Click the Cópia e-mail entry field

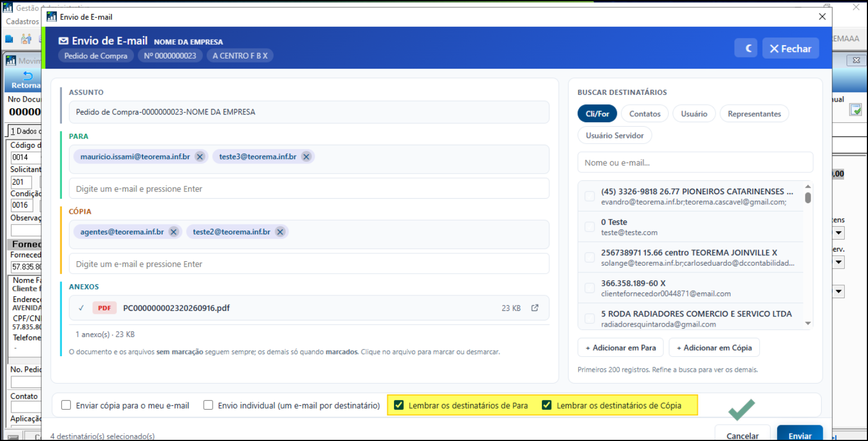309,264
